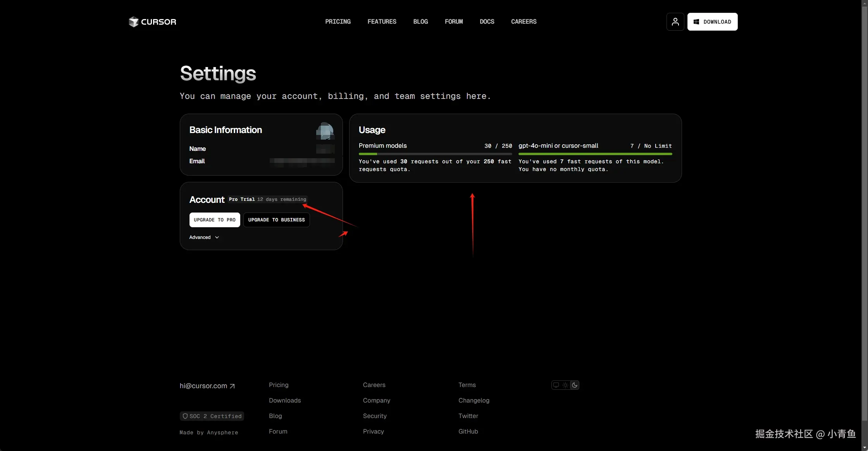
Task: Click the page vertical scrollbar
Action: (865, 213)
